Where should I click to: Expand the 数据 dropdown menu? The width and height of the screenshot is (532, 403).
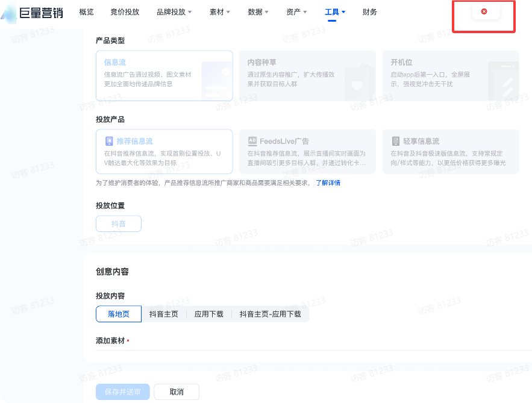(x=258, y=12)
